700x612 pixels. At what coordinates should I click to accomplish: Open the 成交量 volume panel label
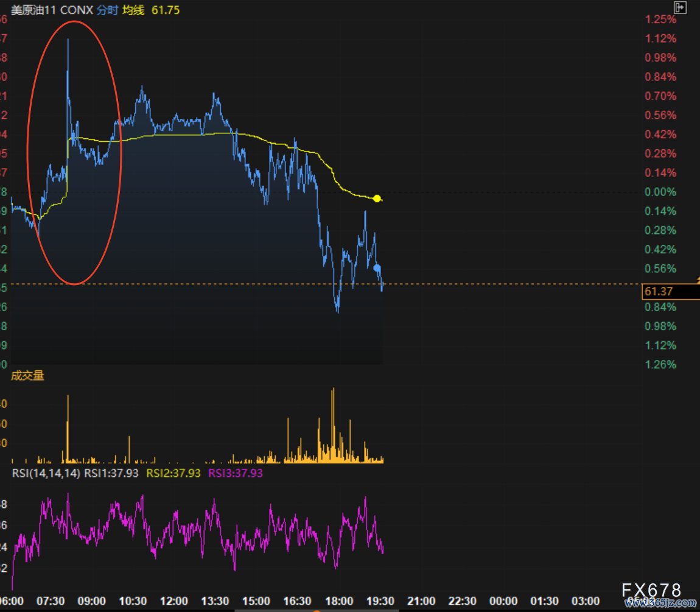coord(27,376)
